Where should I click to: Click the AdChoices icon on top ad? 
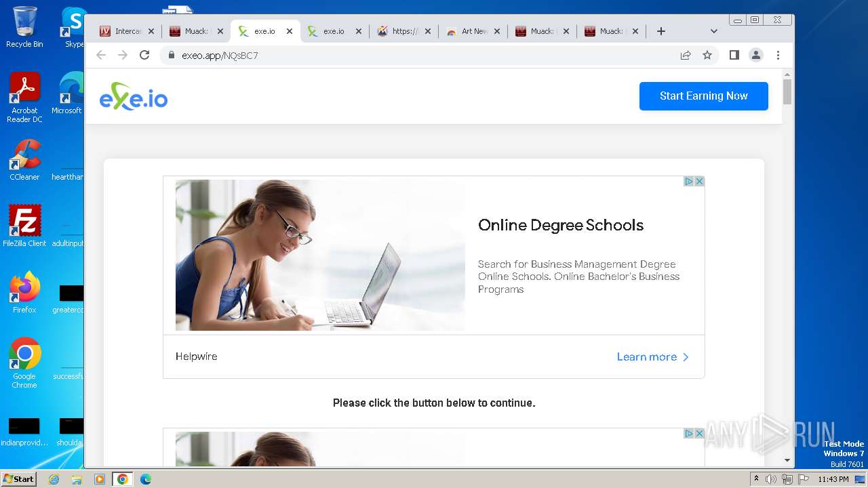coord(688,181)
